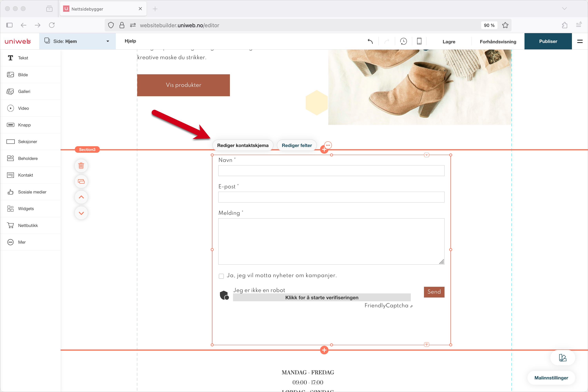Click the Melding text area
This screenshot has width=588, height=392.
pyautogui.click(x=331, y=241)
